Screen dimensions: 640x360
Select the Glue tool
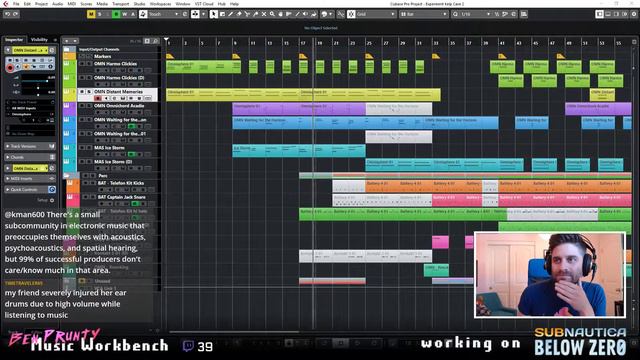click(x=256, y=14)
